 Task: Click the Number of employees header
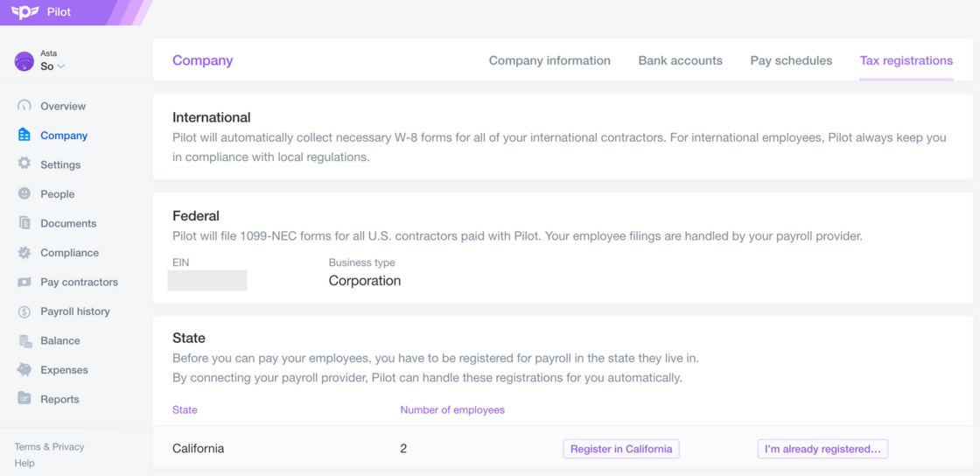(452, 410)
